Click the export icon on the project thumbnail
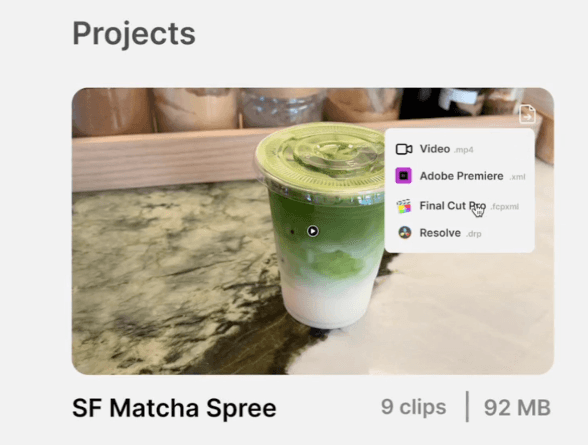Image resolution: width=588 pixels, height=445 pixels. click(527, 114)
